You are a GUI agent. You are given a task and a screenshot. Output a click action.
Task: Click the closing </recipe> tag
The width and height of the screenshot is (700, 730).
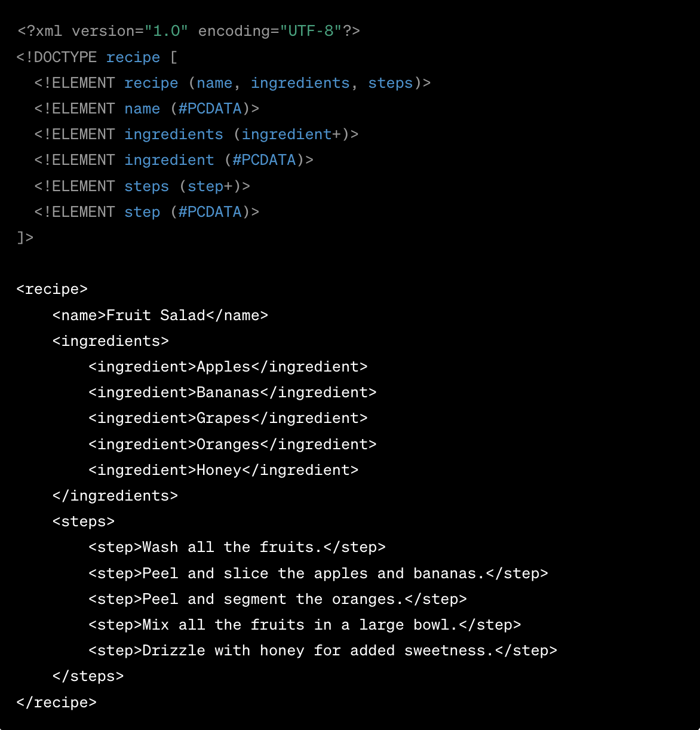pyautogui.click(x=57, y=703)
